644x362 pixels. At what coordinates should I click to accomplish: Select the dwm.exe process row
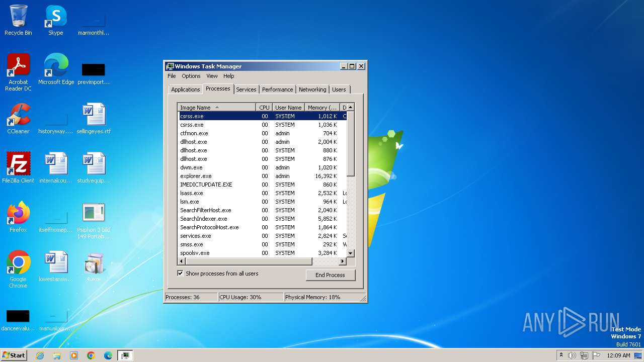[x=262, y=167]
